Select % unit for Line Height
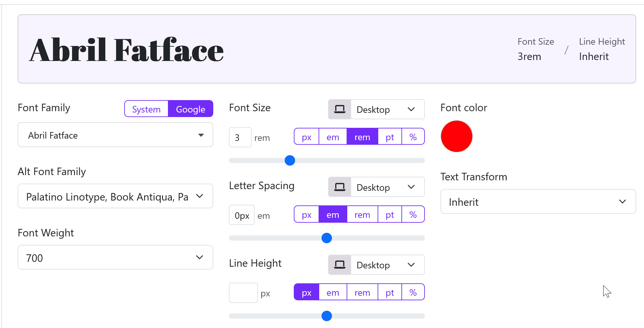The height and width of the screenshot is (328, 644). point(413,292)
